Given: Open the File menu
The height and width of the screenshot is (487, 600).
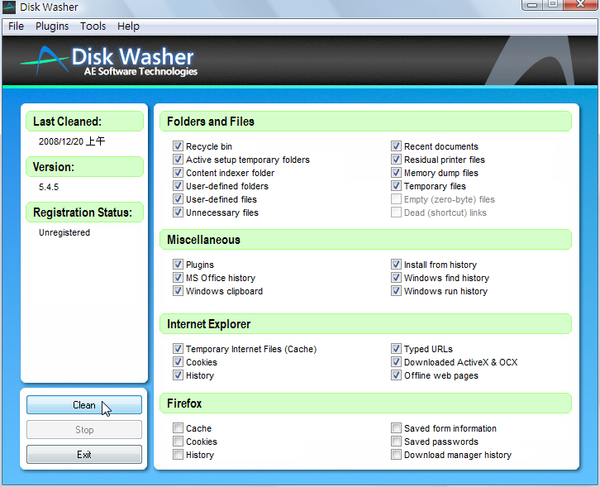Looking at the screenshot, I should coord(16,26).
